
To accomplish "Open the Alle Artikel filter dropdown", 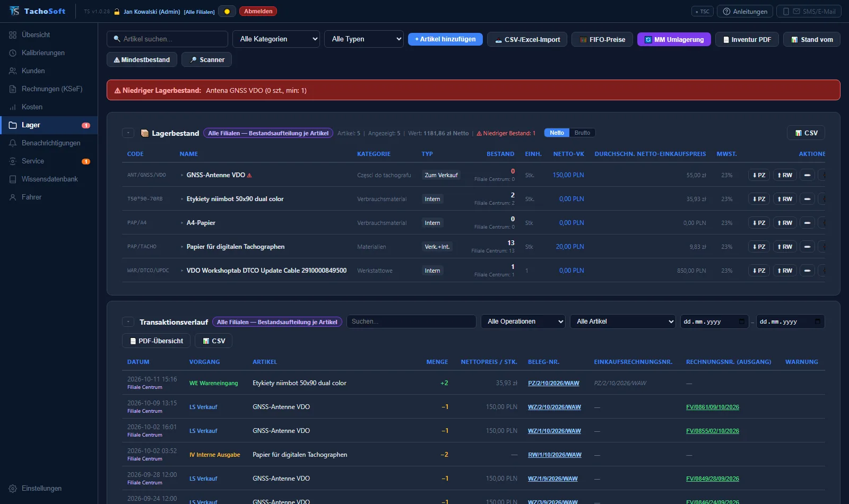I will pos(623,321).
